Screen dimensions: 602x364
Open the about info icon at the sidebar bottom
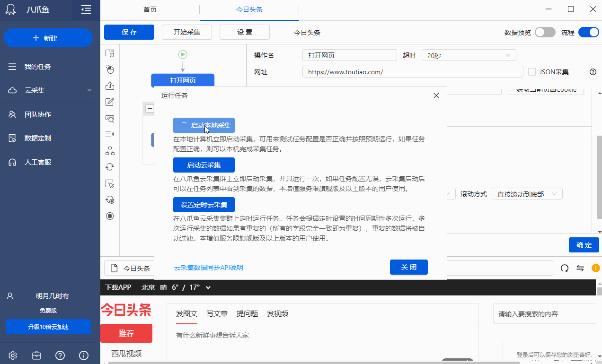[84, 355]
